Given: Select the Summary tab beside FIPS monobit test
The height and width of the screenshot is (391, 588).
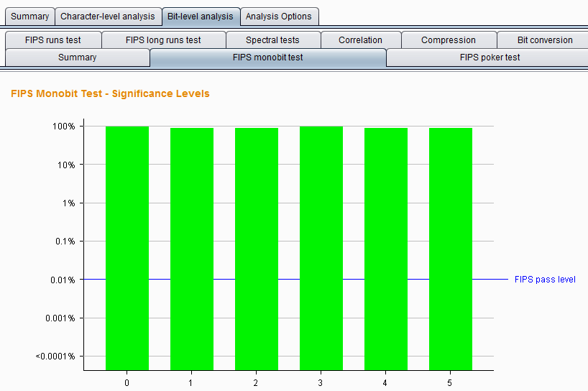Looking at the screenshot, I should [77, 57].
